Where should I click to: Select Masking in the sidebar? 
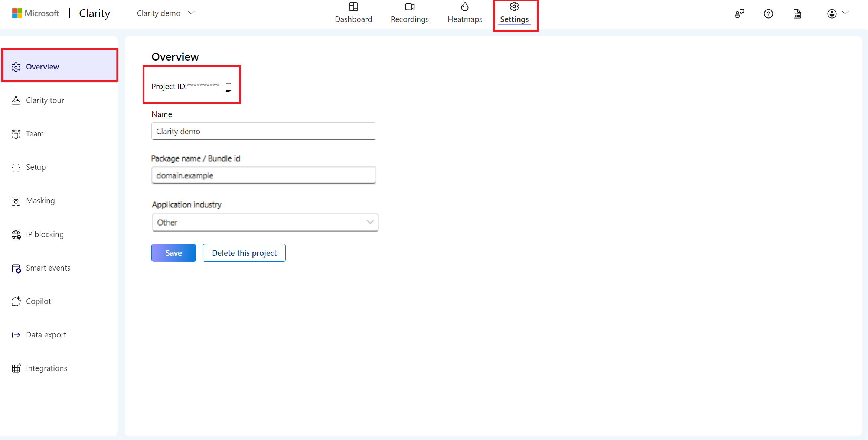point(40,200)
